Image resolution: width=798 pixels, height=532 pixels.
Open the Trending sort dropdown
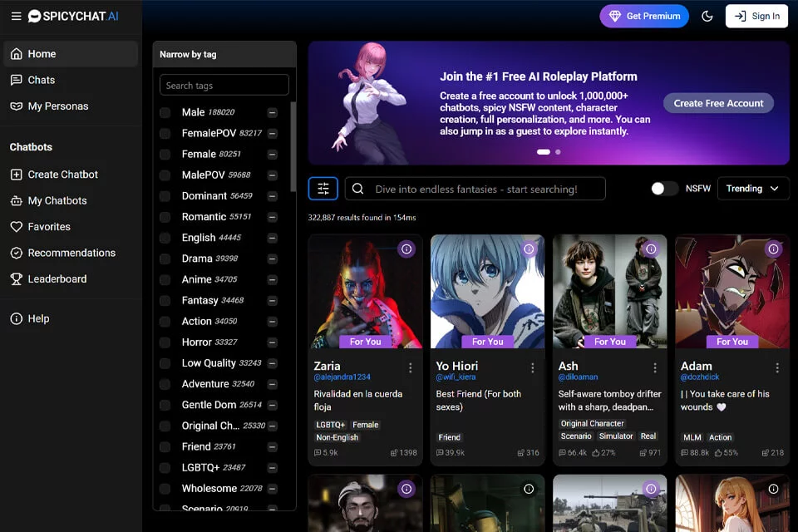point(753,189)
